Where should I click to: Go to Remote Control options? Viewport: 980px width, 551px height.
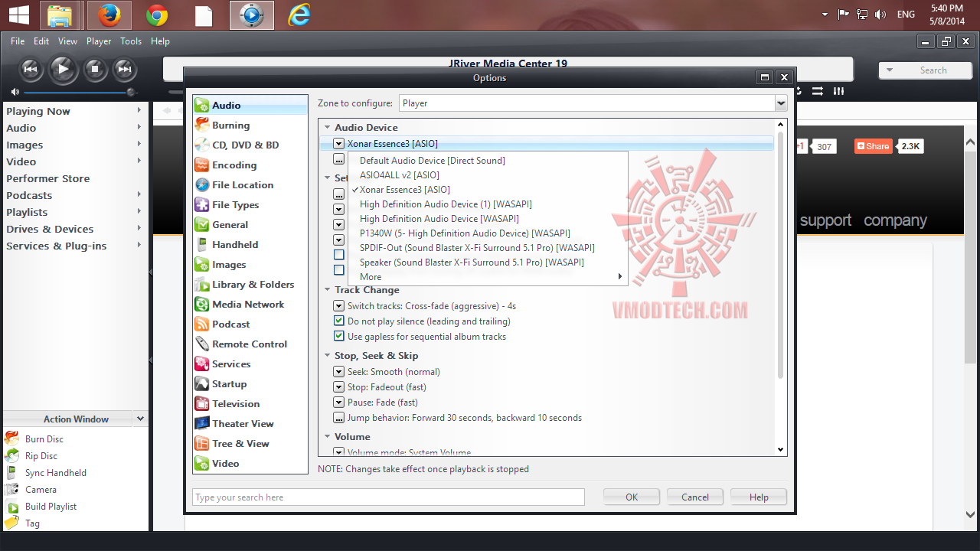pos(250,344)
